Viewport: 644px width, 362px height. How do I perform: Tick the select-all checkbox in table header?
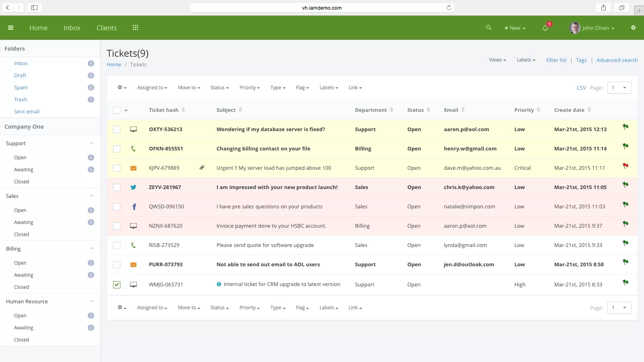coord(117,110)
